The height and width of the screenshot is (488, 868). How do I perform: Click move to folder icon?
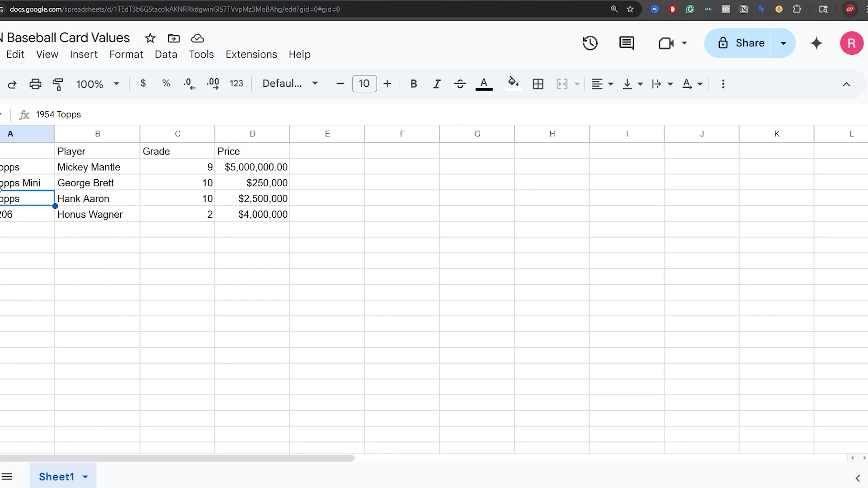[174, 38]
